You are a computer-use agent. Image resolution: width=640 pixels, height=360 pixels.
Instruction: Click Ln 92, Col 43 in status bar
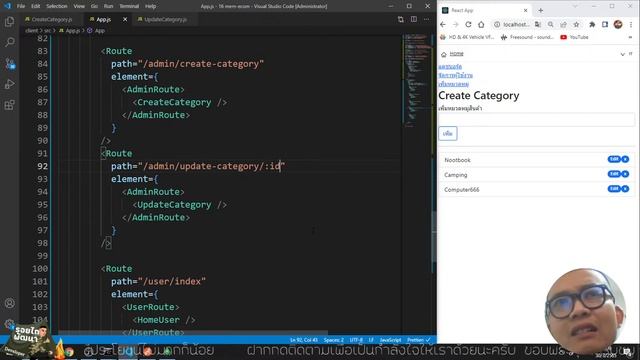[304, 340]
